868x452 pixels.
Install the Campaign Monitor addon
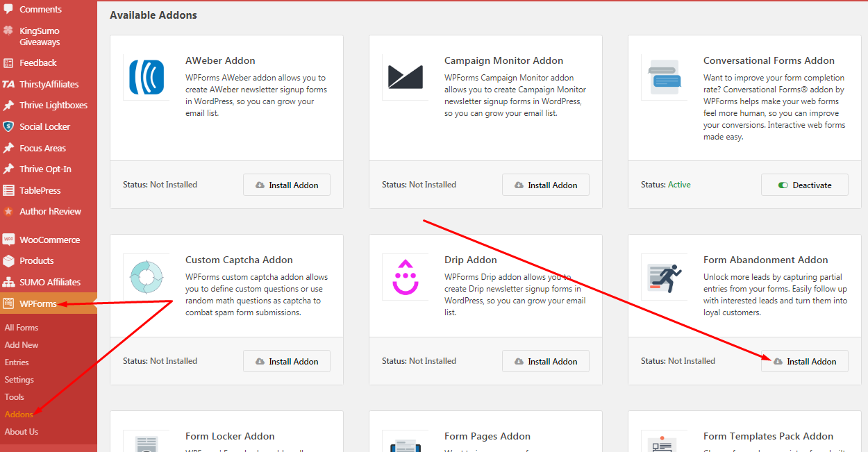tap(545, 185)
